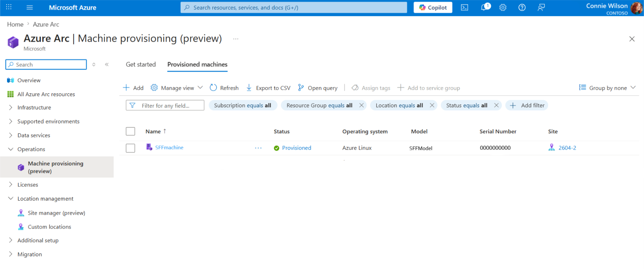Edit the Subscription equals all filter
The image size is (644, 269).
(243, 106)
